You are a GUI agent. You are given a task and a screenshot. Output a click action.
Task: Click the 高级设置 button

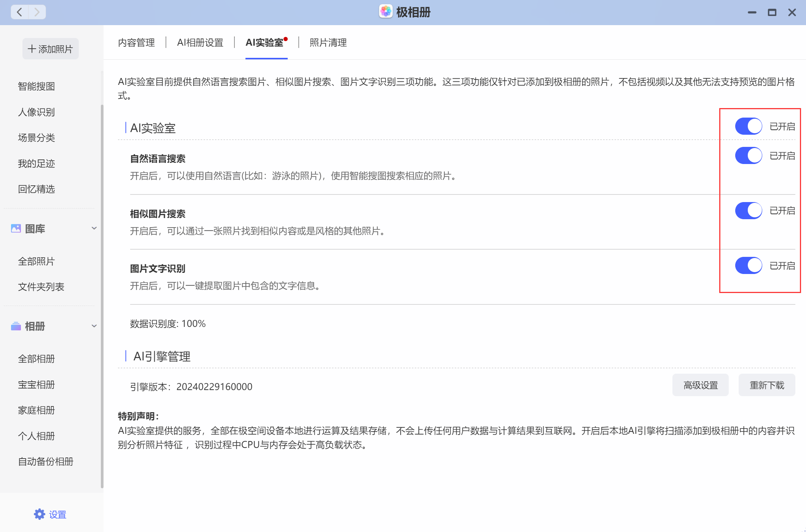click(700, 385)
